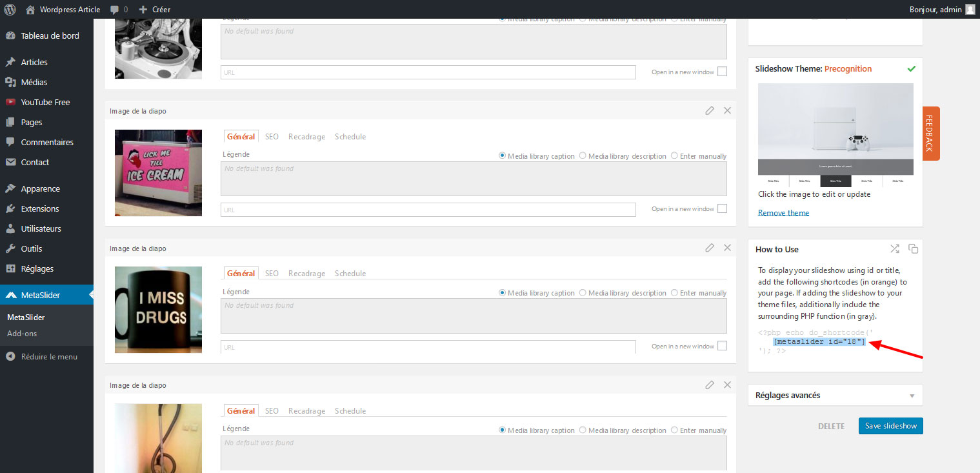This screenshot has width=980, height=473.
Task: Click the shuffle icon in How to Use
Action: coord(895,248)
